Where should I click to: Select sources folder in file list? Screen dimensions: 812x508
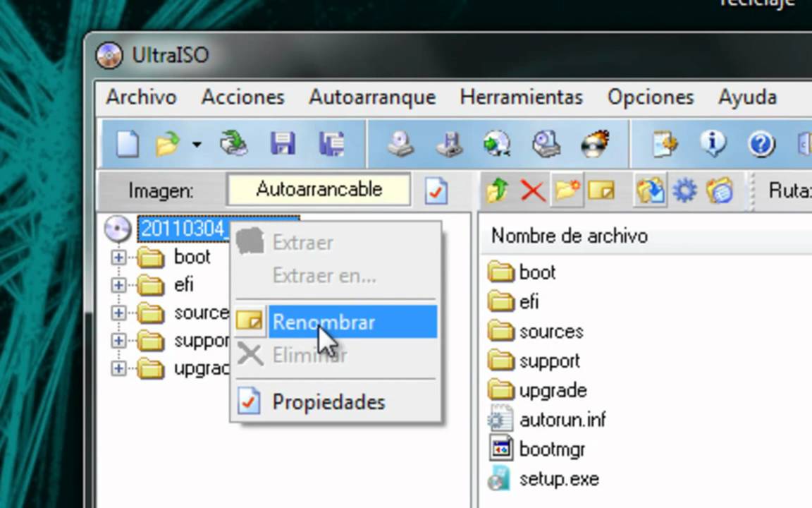point(551,331)
